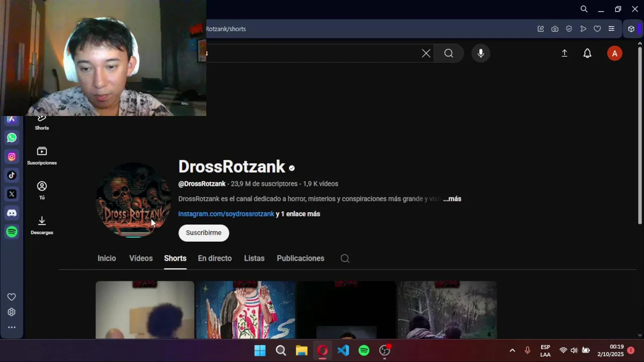The width and height of the screenshot is (644, 362).
Task: Switch ESP LAA keyboard language
Action: 545,350
